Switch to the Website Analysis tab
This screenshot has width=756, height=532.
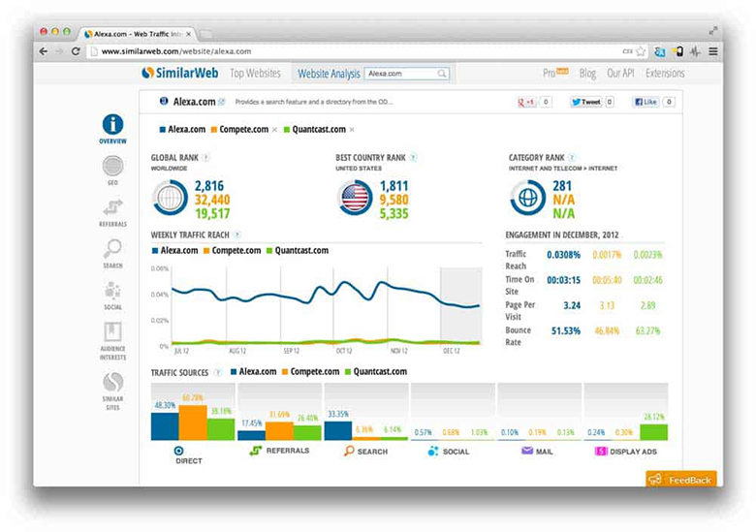[x=329, y=74]
